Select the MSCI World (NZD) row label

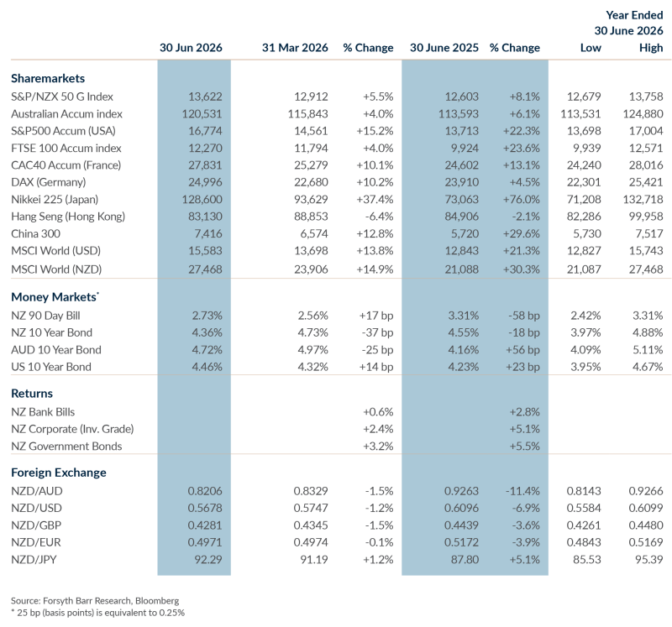[x=56, y=269]
